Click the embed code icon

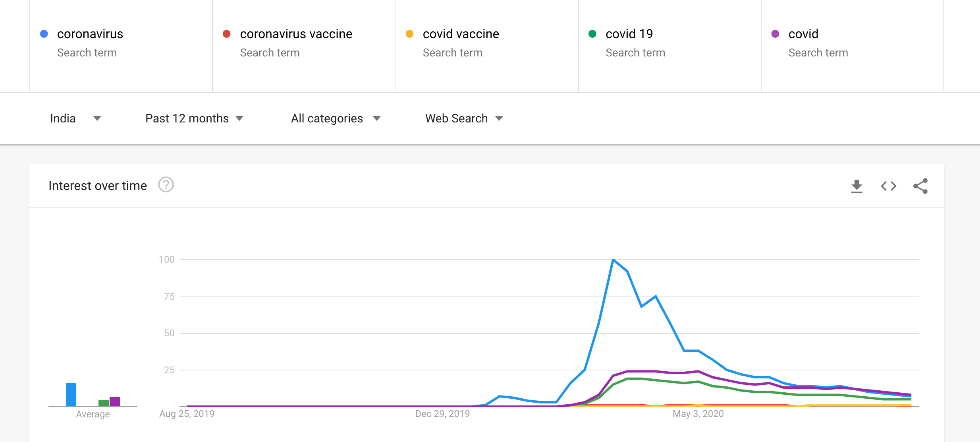point(889,186)
